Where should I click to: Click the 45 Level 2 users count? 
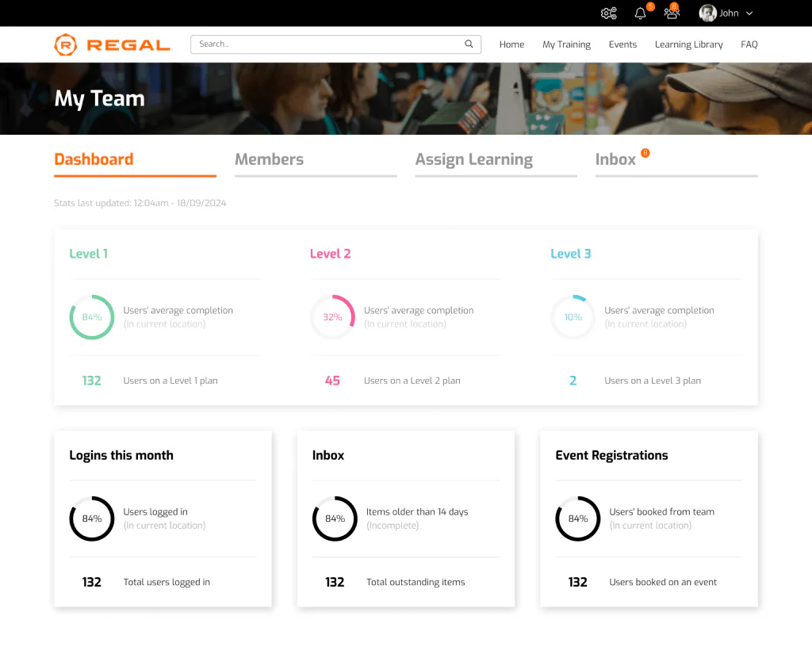(x=332, y=381)
